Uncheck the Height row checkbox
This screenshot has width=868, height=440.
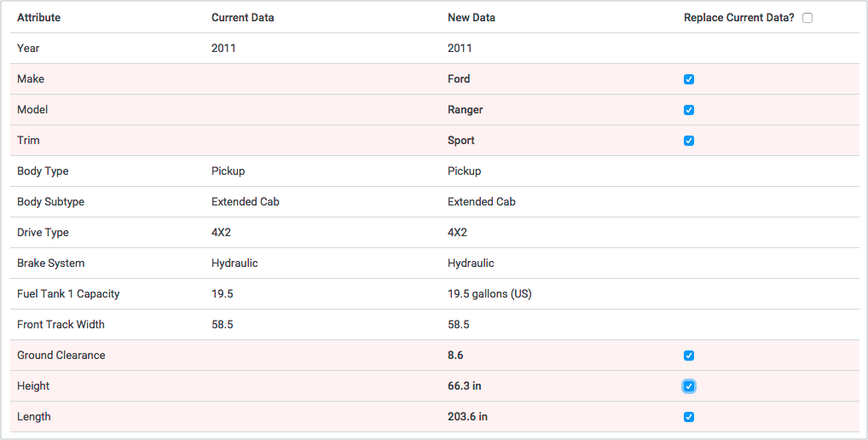coord(689,386)
